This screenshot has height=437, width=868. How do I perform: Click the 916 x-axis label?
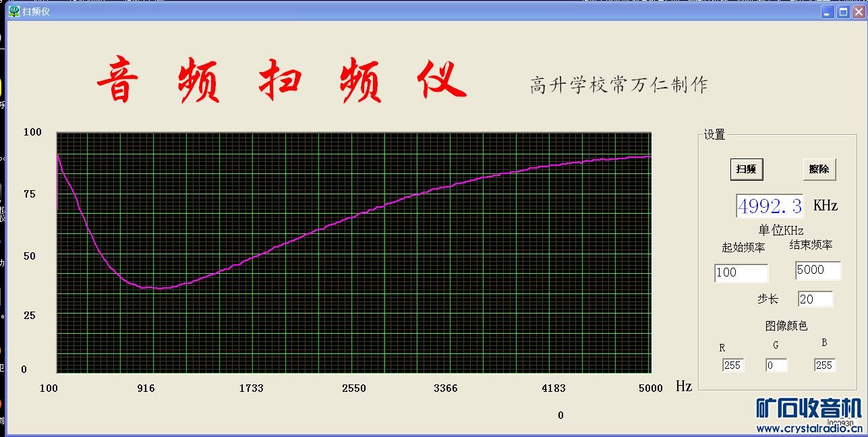pyautogui.click(x=146, y=388)
